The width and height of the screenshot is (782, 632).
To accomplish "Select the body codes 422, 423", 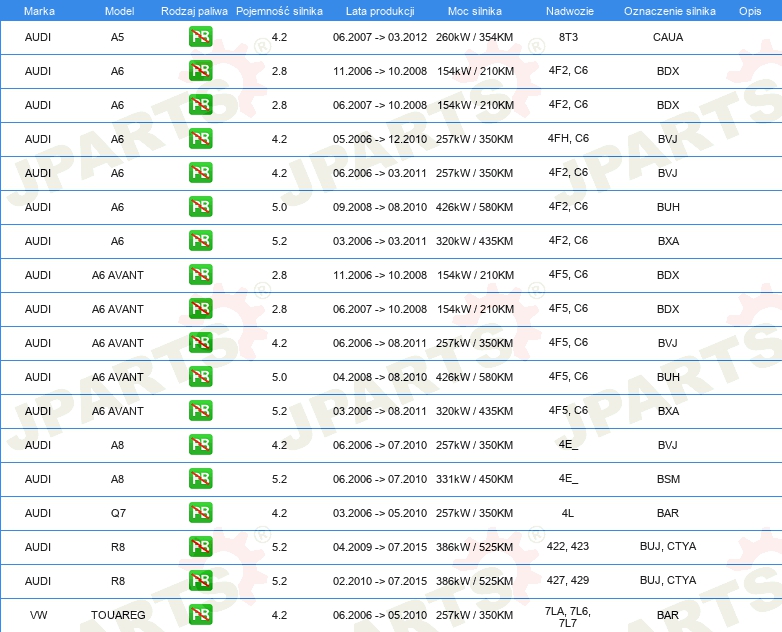I will 568,546.
